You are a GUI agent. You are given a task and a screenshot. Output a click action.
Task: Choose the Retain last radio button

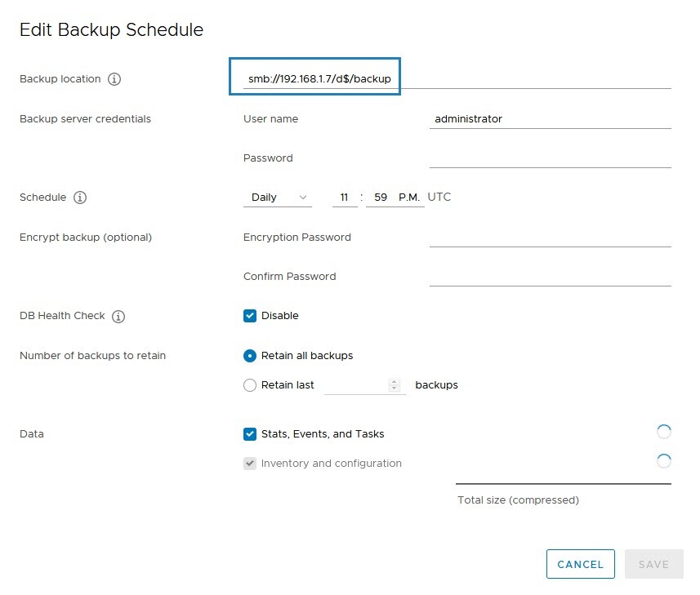250,385
